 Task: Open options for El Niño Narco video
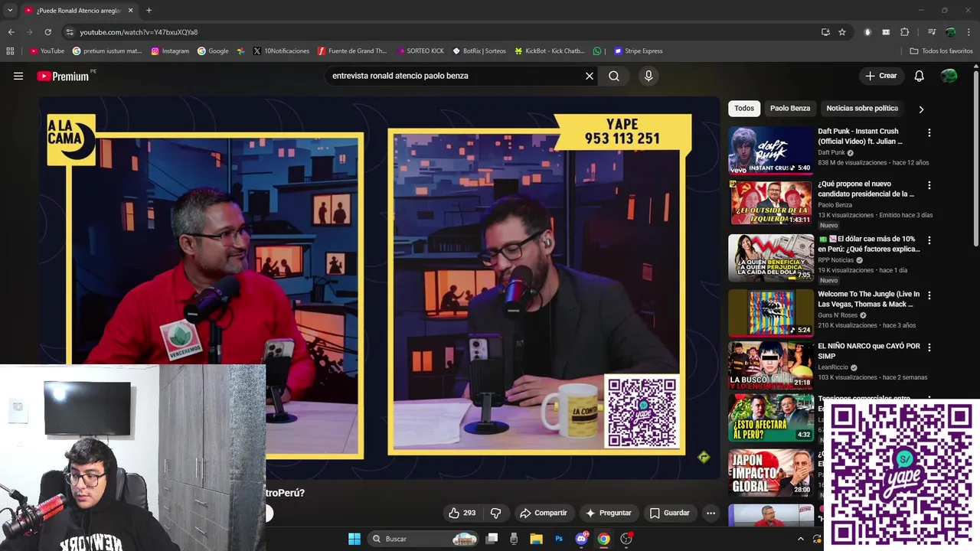pos(929,347)
